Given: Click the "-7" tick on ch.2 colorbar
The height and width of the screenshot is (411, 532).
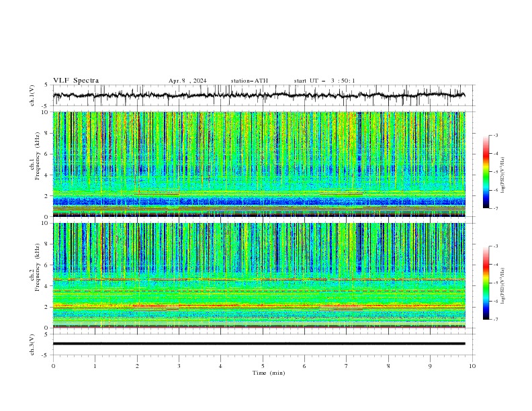Looking at the screenshot, I should (x=495, y=319).
